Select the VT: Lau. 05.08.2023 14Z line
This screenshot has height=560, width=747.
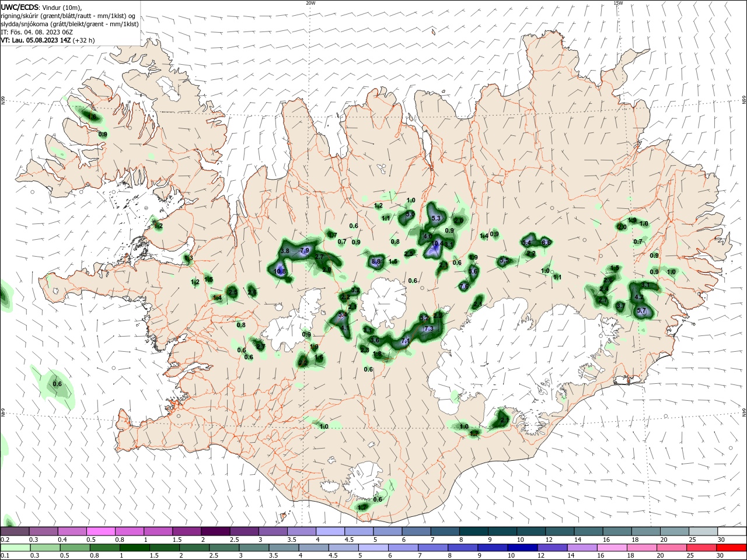47,40
